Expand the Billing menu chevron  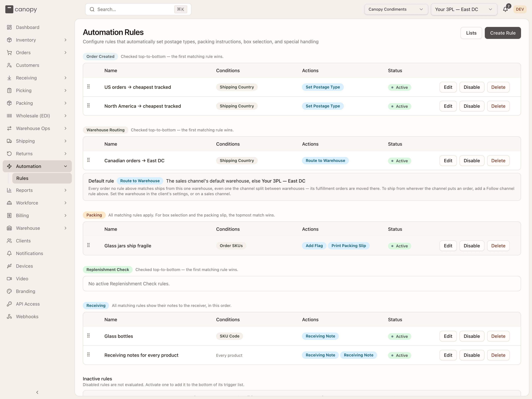(65, 215)
